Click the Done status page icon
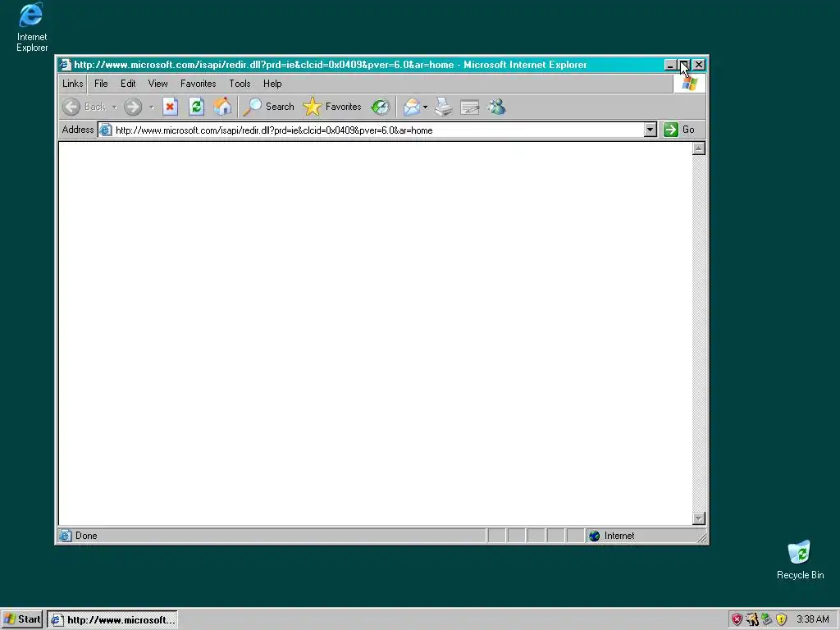840x630 pixels. 66,536
